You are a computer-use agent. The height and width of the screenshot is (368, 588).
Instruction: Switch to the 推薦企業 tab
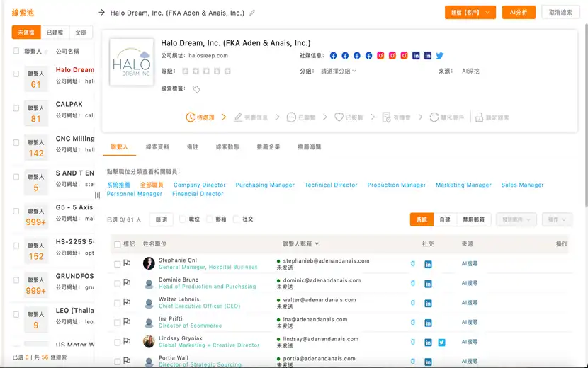(x=268, y=147)
